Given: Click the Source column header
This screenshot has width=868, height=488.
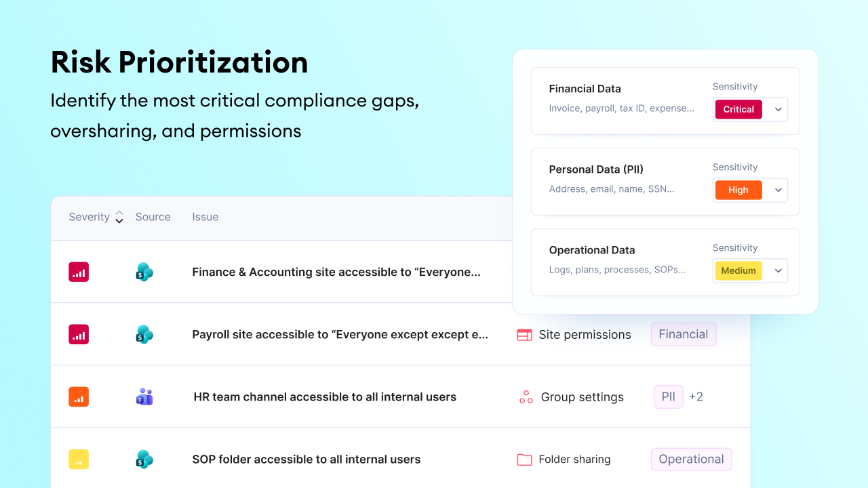Looking at the screenshot, I should tap(153, 217).
